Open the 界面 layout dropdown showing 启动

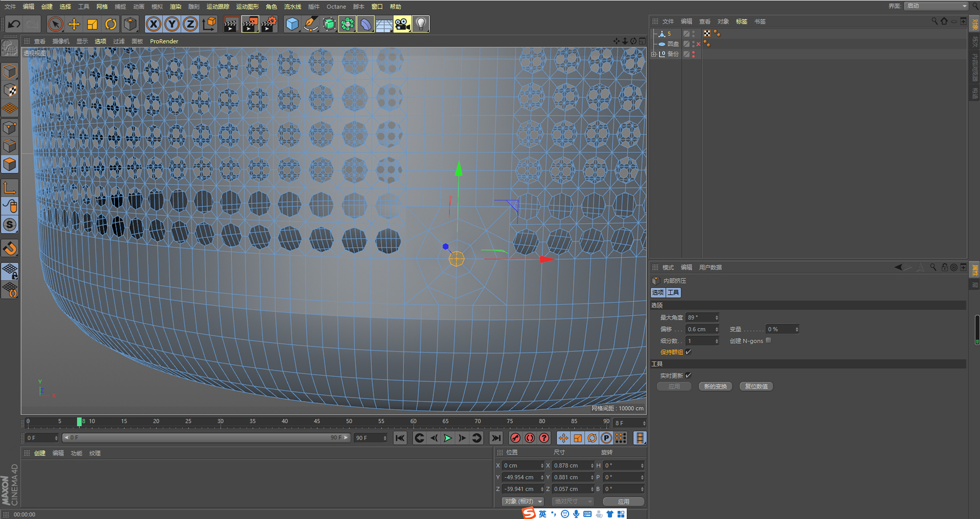[x=936, y=6]
